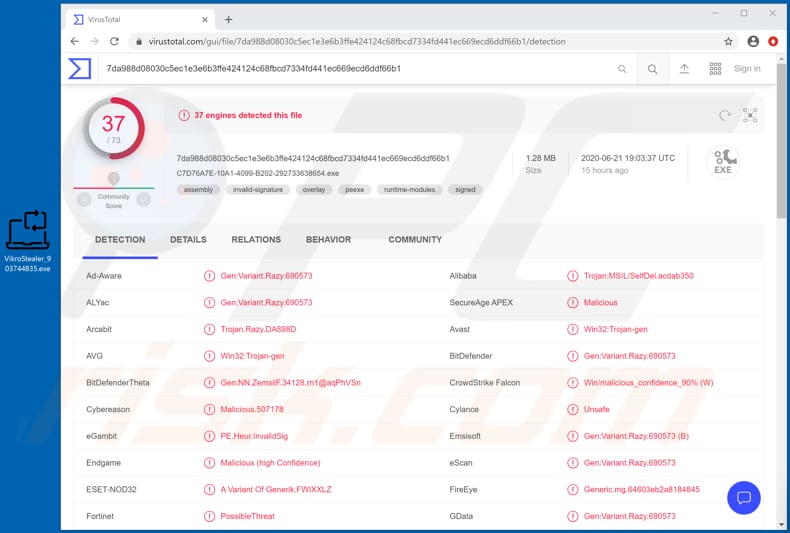Bookmark this page with star icon
This screenshot has height=533, width=790.
pyautogui.click(x=728, y=42)
